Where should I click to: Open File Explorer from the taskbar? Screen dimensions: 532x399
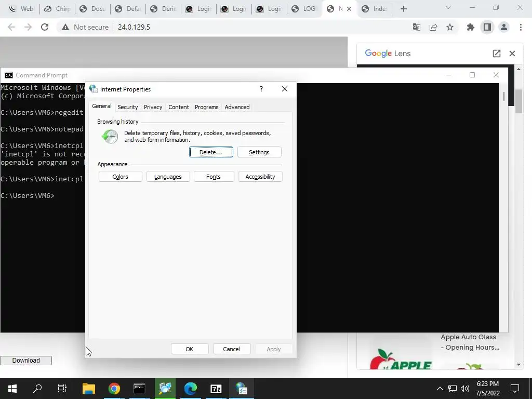point(88,389)
